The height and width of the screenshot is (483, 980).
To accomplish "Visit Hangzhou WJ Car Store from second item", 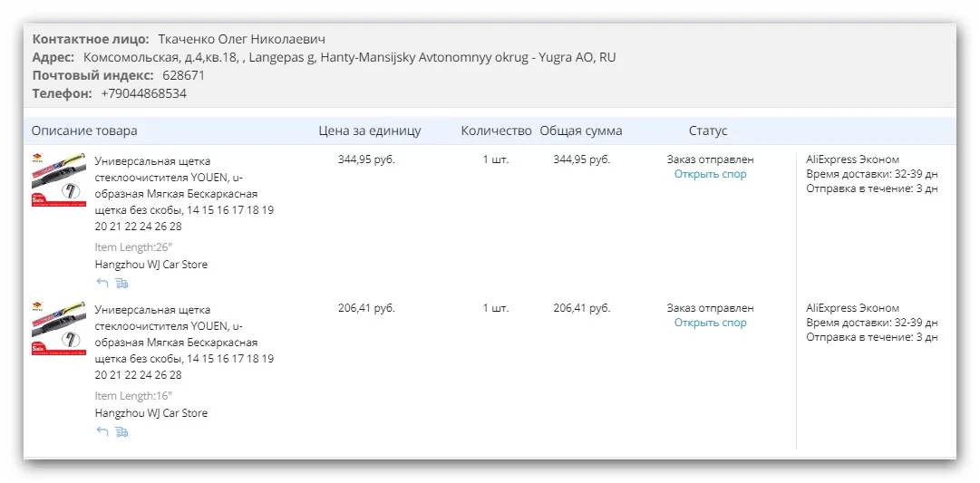I will 151,413.
